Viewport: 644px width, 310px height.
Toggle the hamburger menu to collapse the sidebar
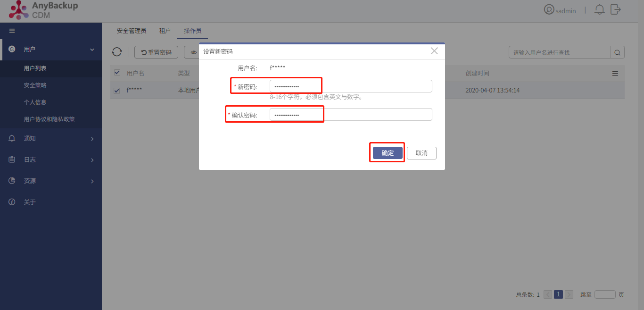point(12,31)
